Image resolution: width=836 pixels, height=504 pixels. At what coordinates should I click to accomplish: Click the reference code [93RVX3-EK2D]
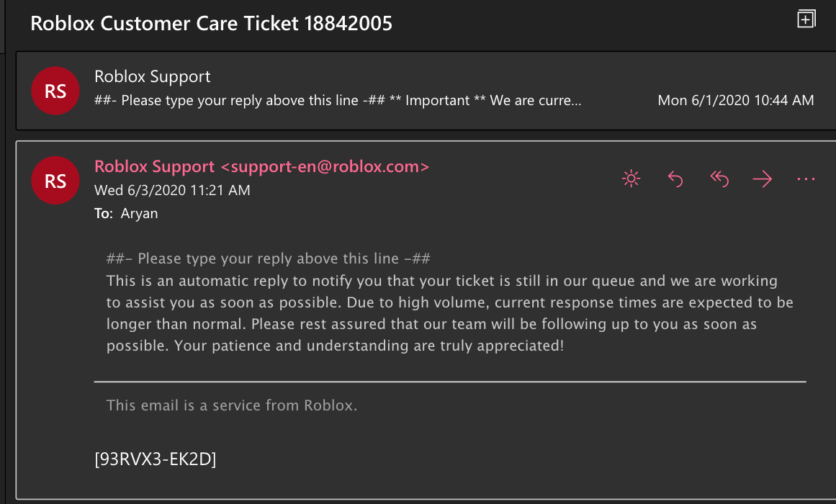156,459
